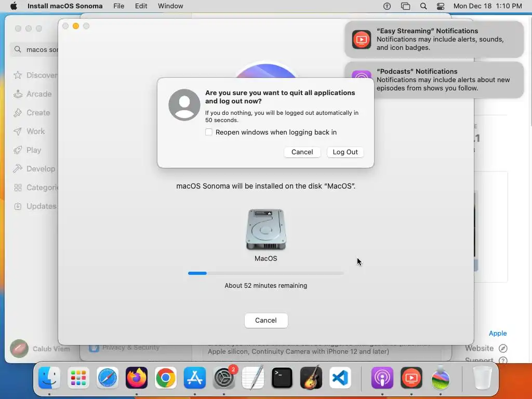Viewport: 532px width, 399px height.
Task: Open Control Center in menu bar
Action: click(441, 6)
